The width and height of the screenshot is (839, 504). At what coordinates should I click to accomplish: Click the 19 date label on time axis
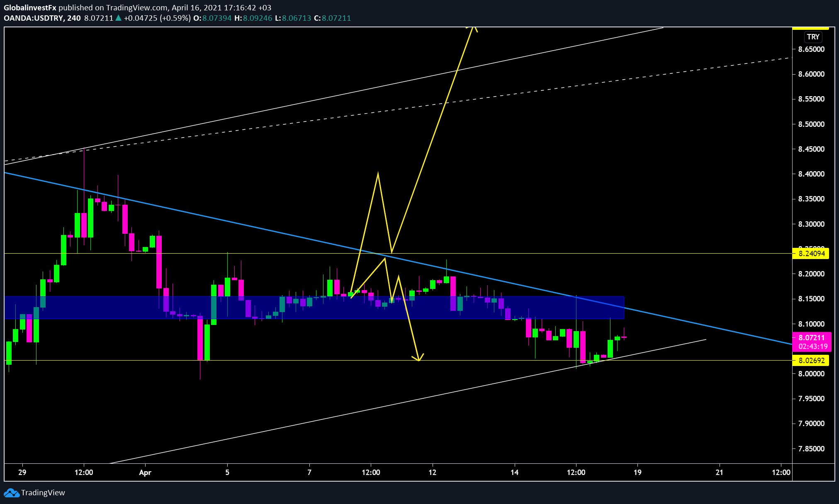pyautogui.click(x=637, y=472)
